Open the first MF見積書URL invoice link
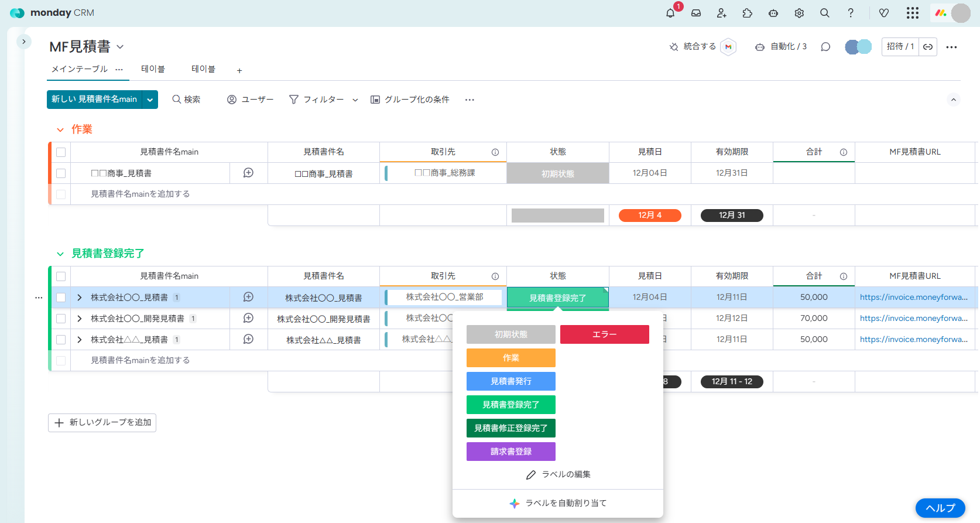The height and width of the screenshot is (523, 980). [913, 298]
